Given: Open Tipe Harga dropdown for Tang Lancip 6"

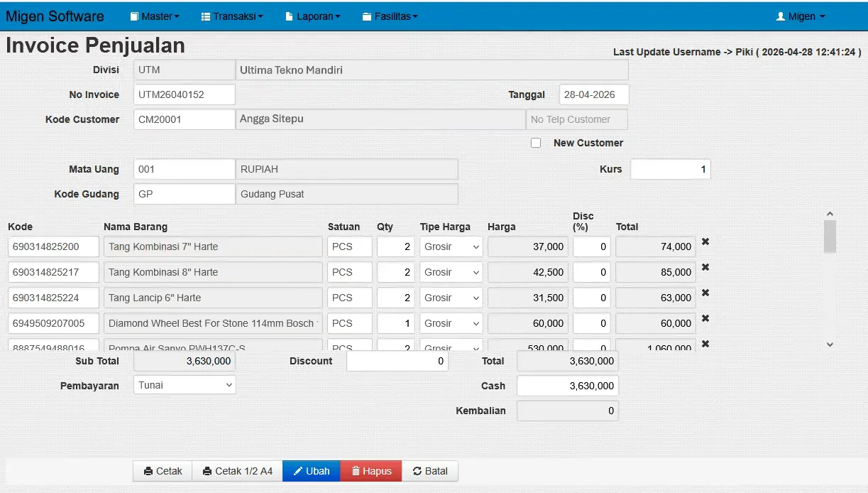Looking at the screenshot, I should click(x=451, y=298).
